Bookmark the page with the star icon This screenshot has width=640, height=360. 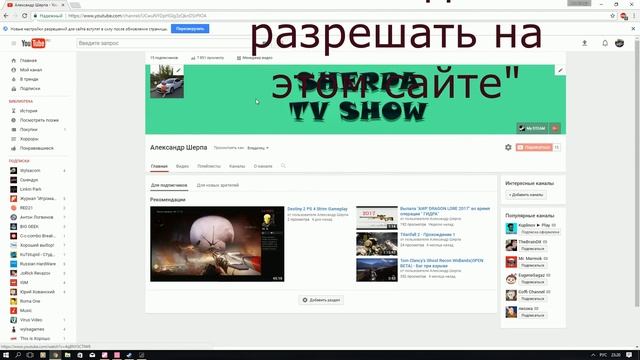point(612,16)
